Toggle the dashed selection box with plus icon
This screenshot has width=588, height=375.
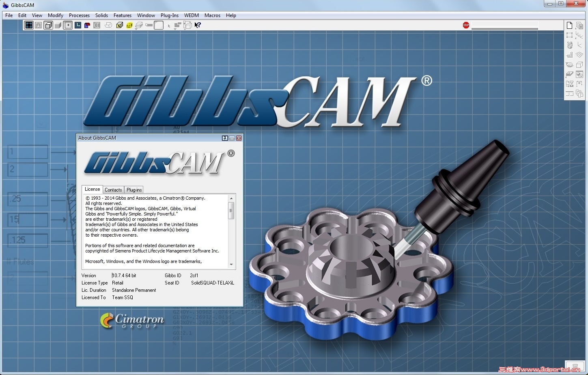click(x=68, y=25)
